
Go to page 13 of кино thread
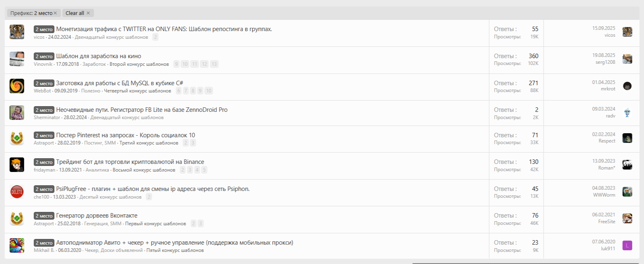point(214,64)
